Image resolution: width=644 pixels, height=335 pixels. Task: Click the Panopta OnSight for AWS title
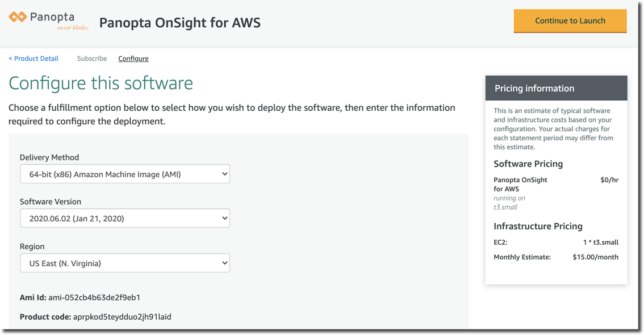coord(180,23)
